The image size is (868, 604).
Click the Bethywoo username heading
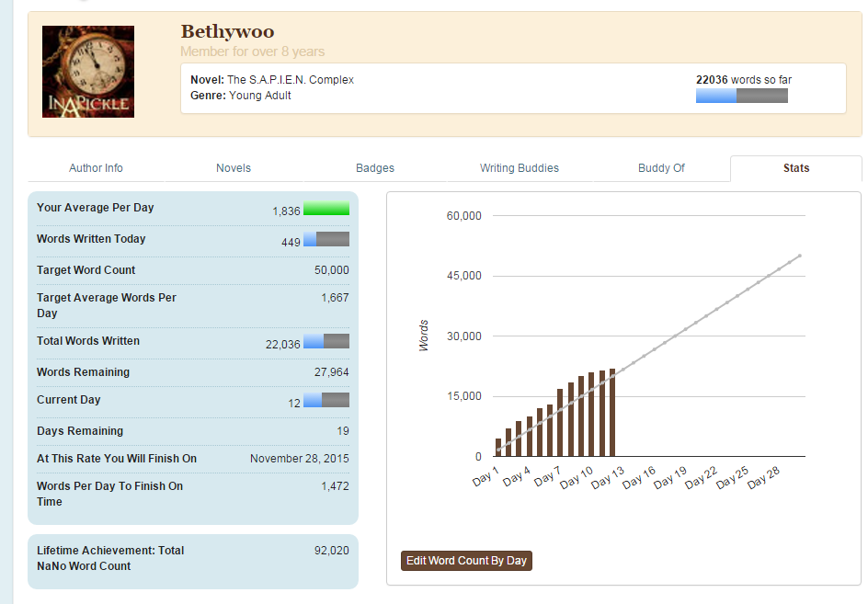coord(227,32)
